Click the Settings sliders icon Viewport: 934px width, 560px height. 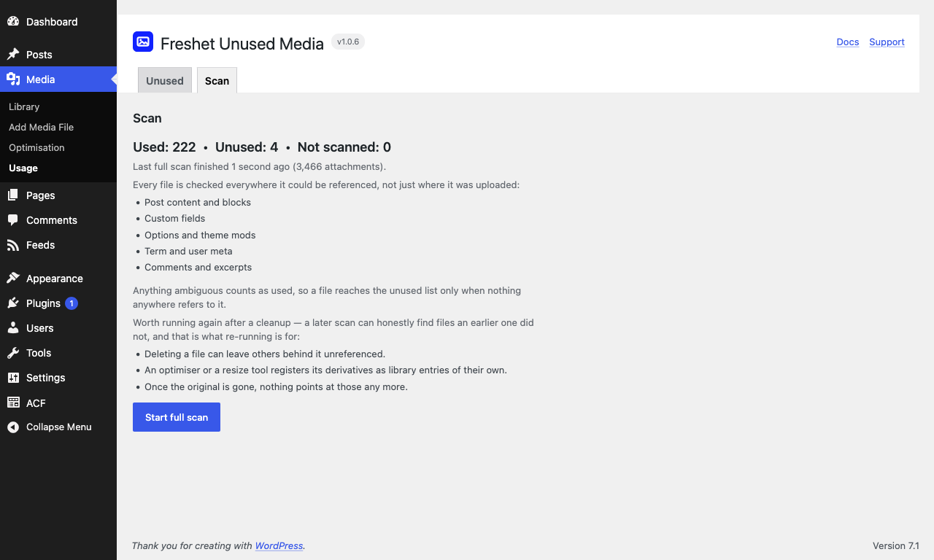pos(13,378)
